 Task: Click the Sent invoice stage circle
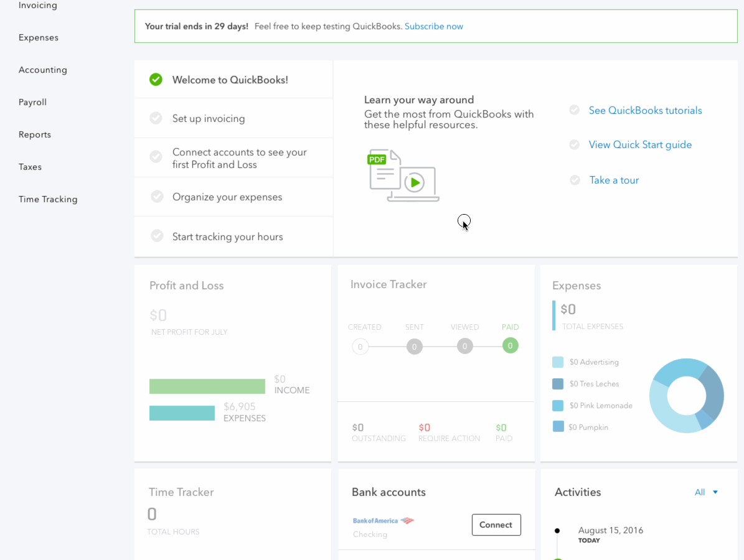coord(414,347)
